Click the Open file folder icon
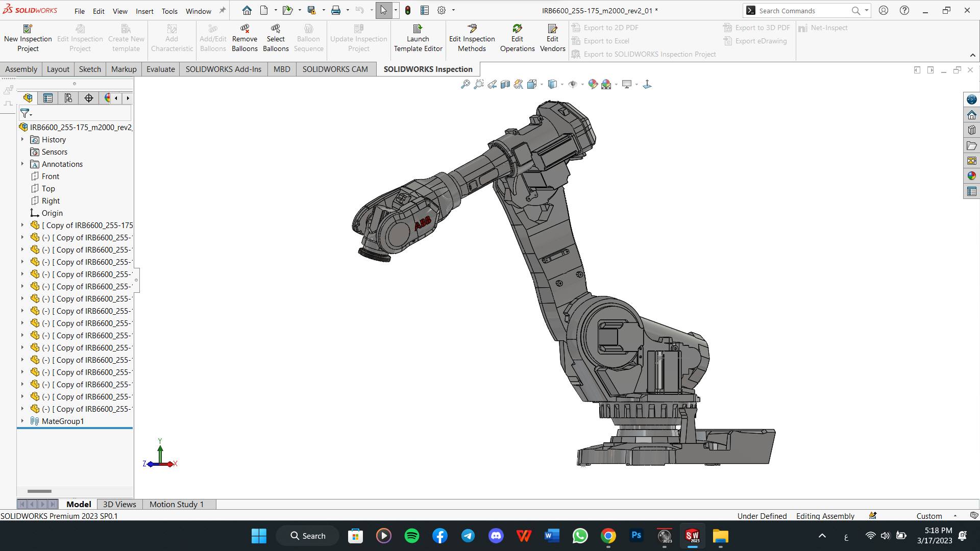Screen dimensions: 980x551 (288, 10)
